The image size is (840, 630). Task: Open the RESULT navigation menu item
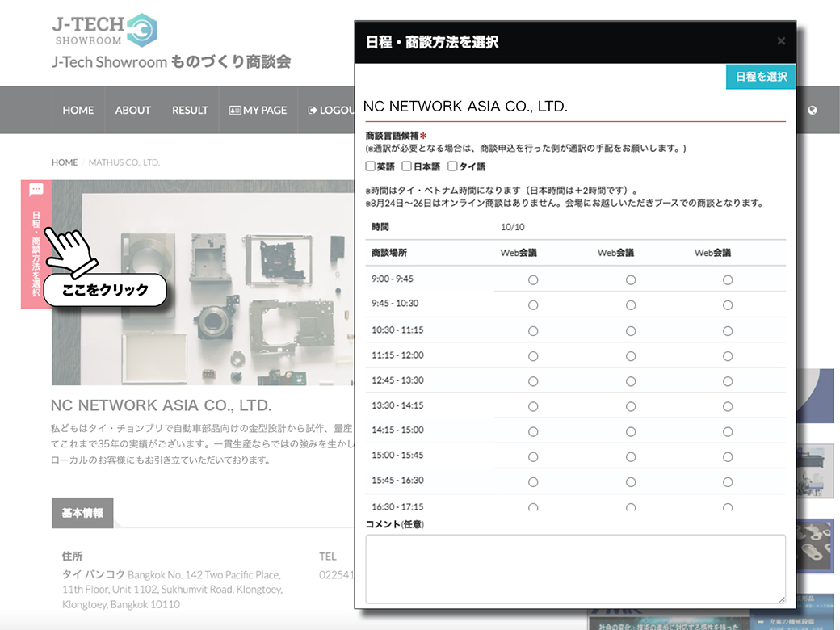point(190,110)
